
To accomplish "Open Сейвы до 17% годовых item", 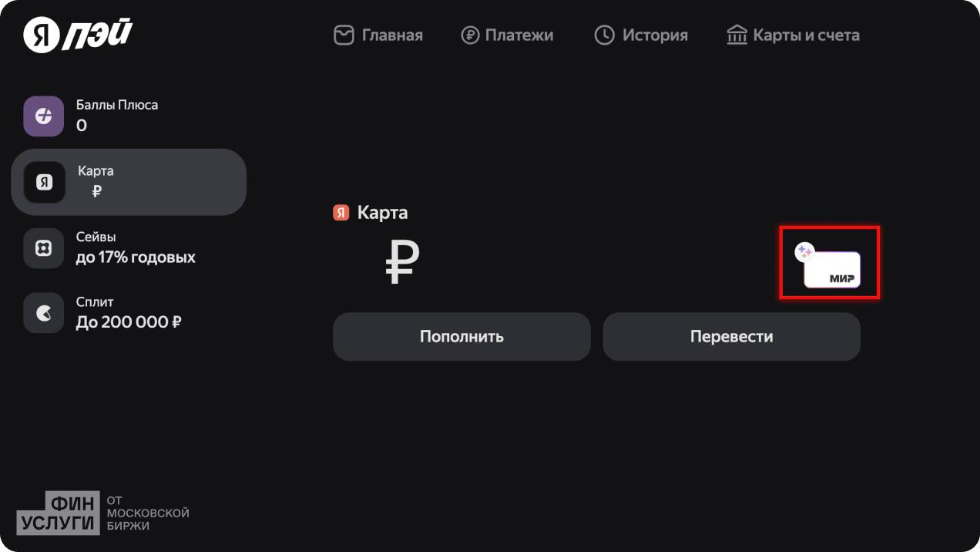I will [x=136, y=247].
